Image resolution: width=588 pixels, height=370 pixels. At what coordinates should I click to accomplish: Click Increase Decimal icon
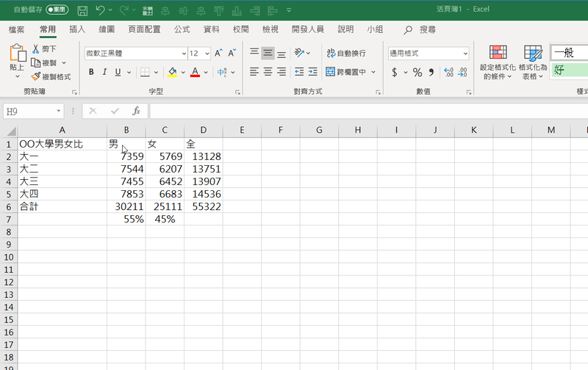tap(448, 72)
